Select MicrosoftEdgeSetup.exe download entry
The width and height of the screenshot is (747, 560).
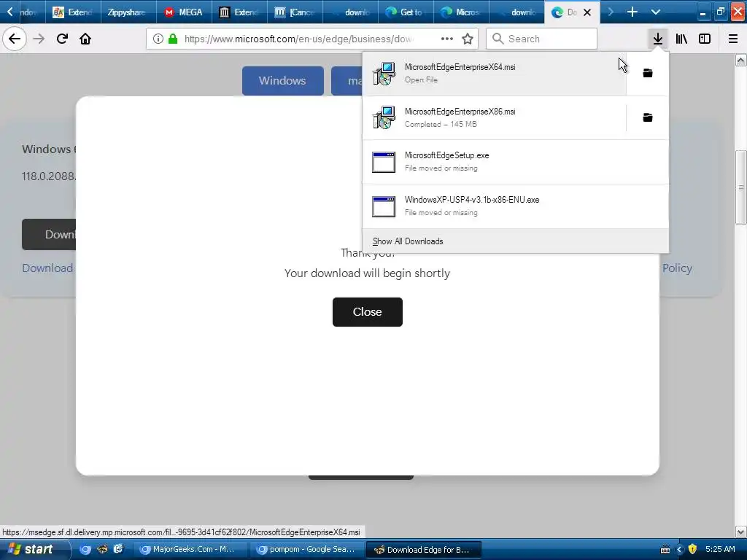coord(516,161)
